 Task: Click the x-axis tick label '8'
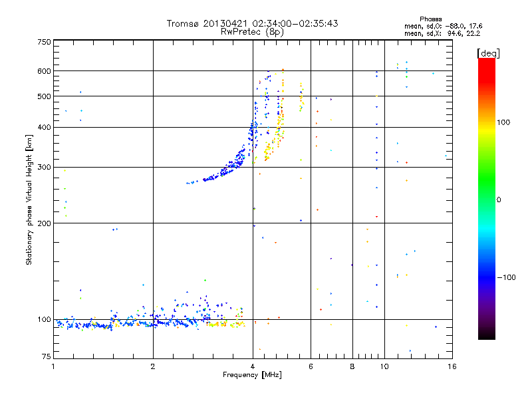click(x=352, y=366)
